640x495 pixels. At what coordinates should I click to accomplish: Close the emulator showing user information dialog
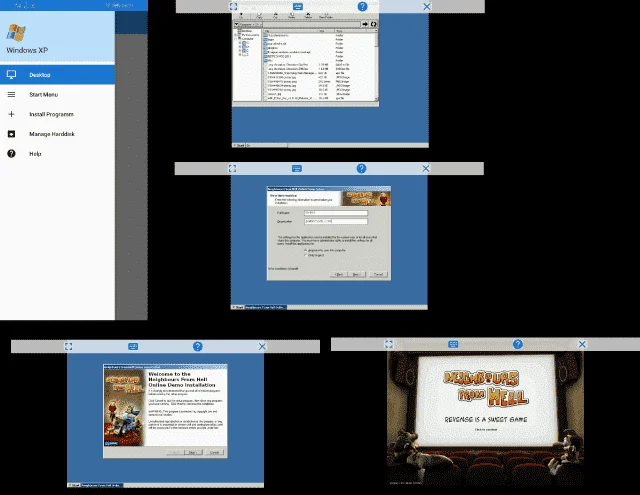[x=426, y=169]
